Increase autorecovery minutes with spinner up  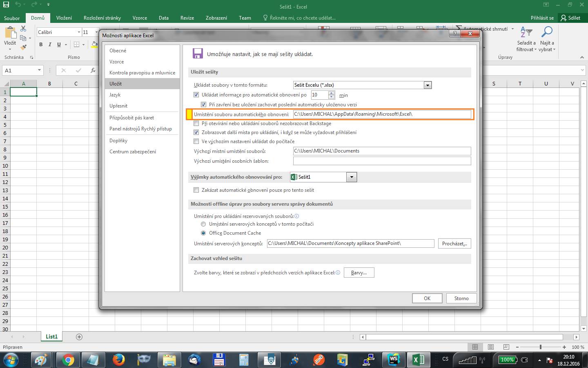(332, 93)
